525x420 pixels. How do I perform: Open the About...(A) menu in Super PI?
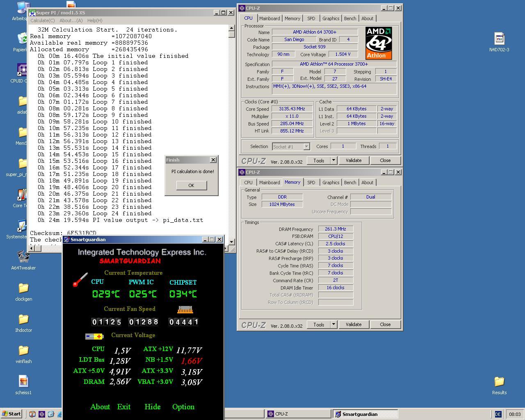71,21
